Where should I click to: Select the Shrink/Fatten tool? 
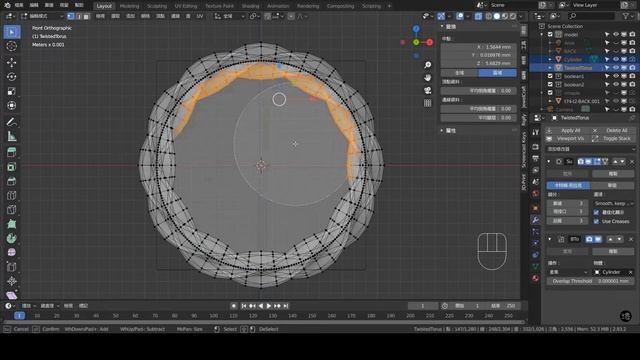(x=12, y=281)
